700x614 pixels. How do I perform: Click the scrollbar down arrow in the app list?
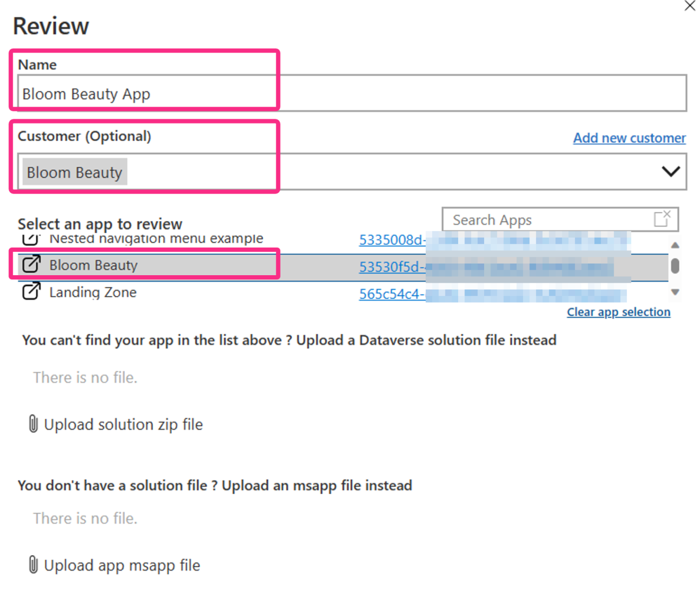[675, 292]
